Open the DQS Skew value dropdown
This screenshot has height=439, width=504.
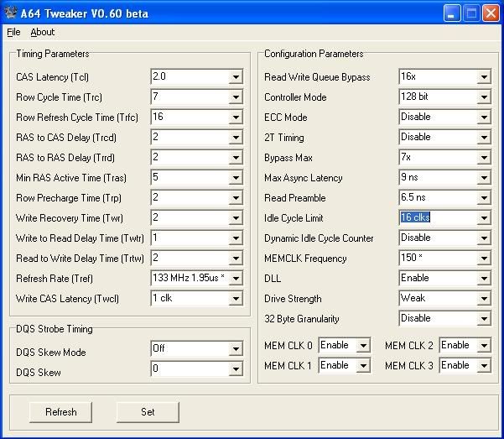[x=236, y=368]
